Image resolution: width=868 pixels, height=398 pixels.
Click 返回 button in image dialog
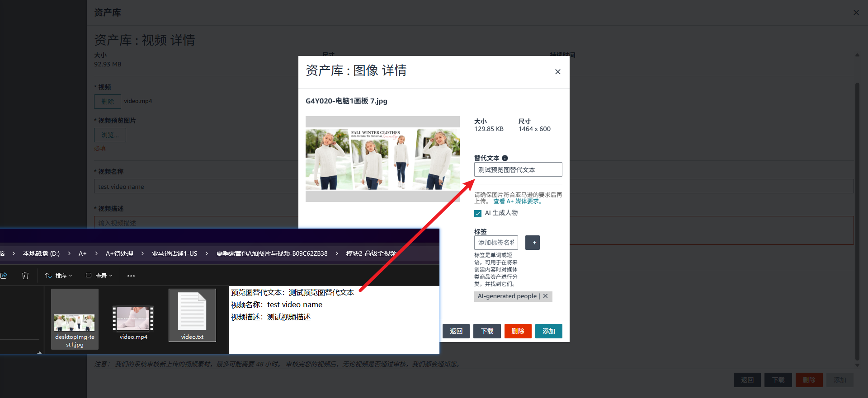coord(456,331)
